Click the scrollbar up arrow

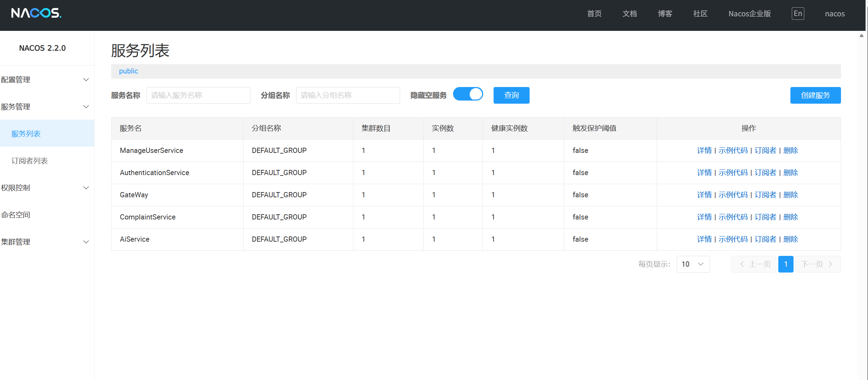(x=861, y=35)
